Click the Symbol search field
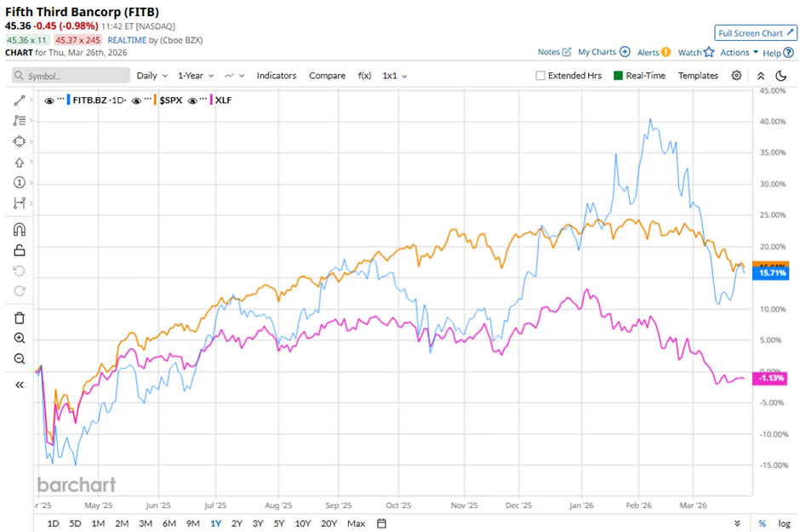Viewport: 800px width, 532px height. (x=70, y=76)
